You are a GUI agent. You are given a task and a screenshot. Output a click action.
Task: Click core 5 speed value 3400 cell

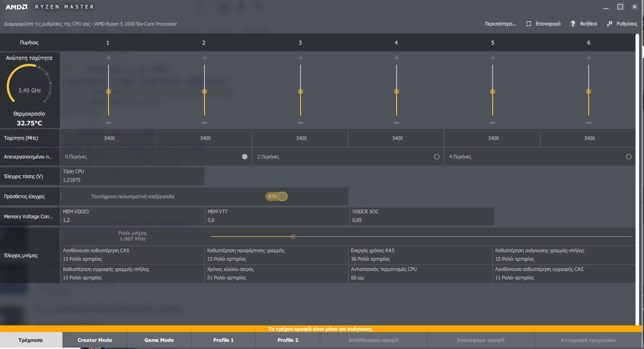tap(493, 138)
